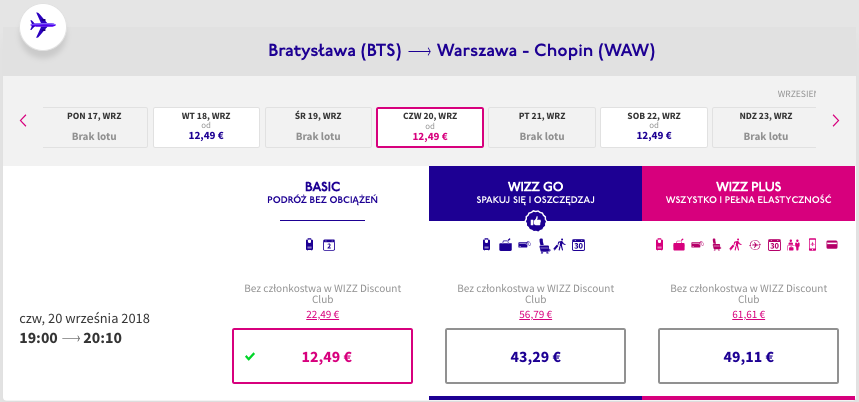Select the WIZZ GO fare 43,29 €

[x=535, y=356]
